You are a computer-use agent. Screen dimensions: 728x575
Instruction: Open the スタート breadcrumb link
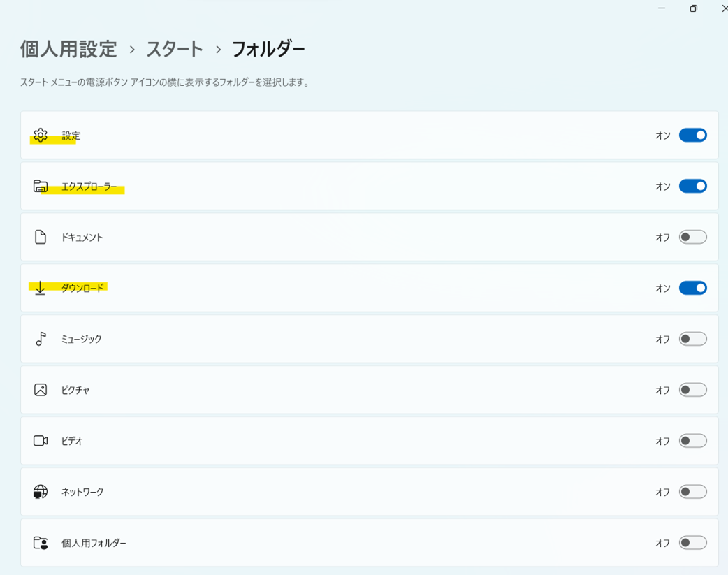pos(175,49)
